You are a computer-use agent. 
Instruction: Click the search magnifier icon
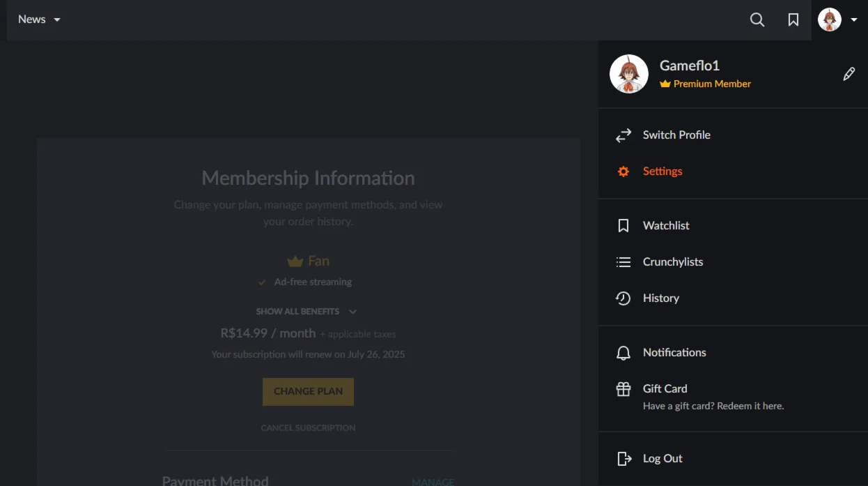click(x=757, y=20)
